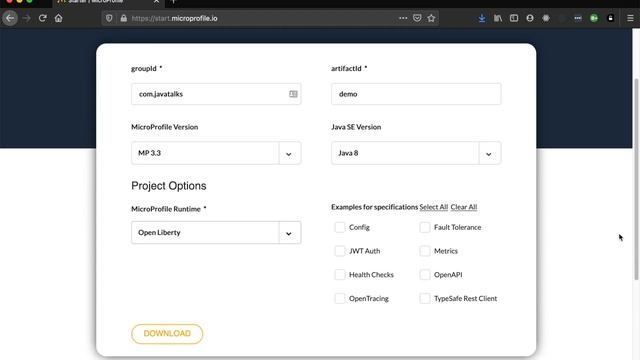Screen dimensions: 640x360
Task: Click the Examples for specifications label
Action: pos(374,207)
